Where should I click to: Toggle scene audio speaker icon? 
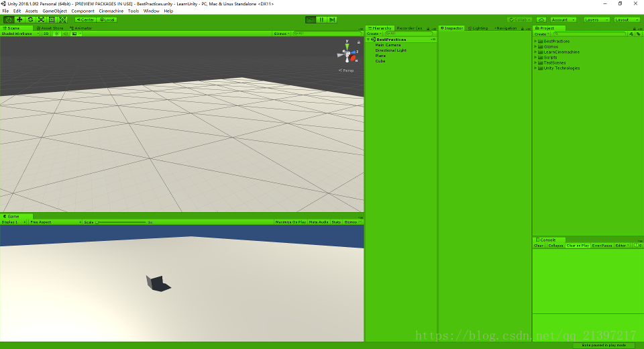point(65,34)
